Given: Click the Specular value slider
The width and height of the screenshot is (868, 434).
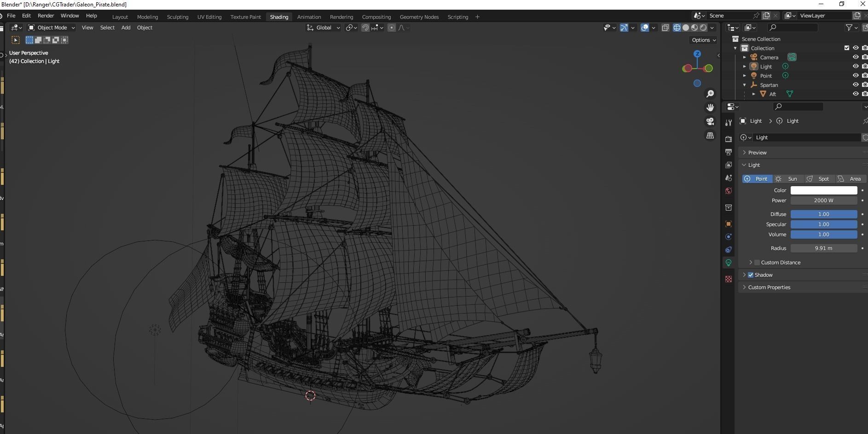Looking at the screenshot, I should pos(824,224).
